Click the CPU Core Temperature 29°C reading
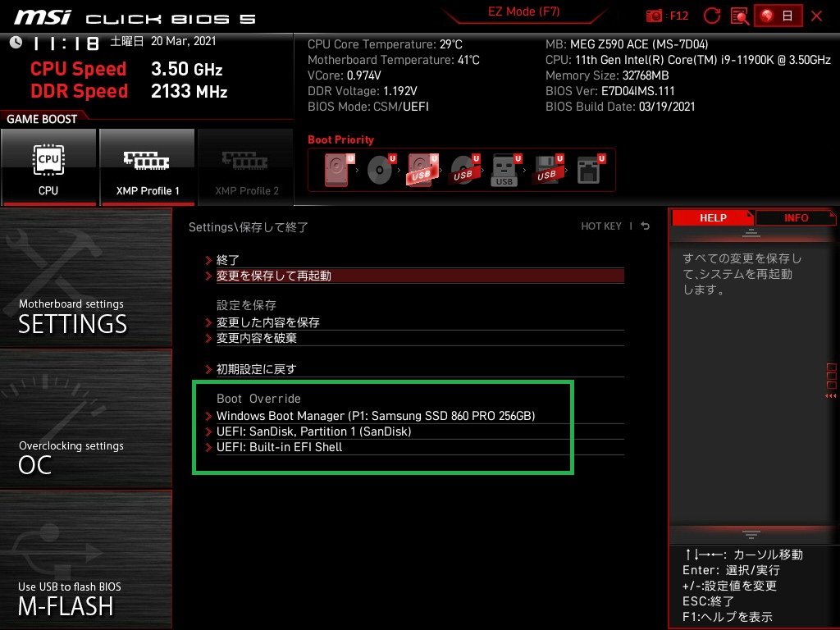This screenshot has height=630, width=840. point(385,44)
